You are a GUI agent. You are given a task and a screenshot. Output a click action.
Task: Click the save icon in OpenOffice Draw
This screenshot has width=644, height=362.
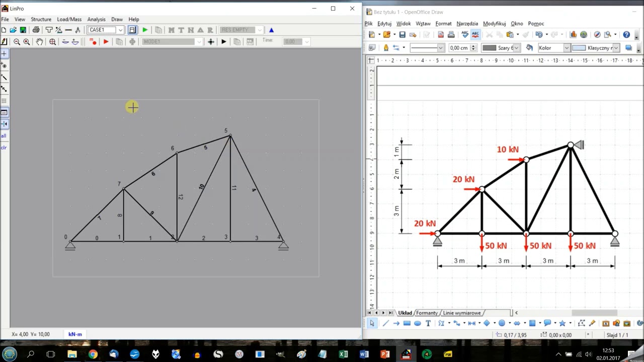[x=402, y=35]
